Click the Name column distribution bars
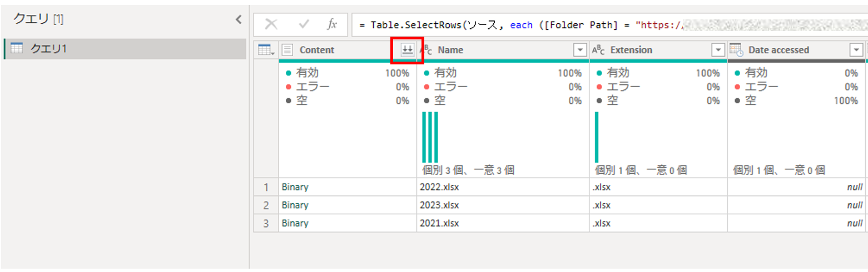The width and height of the screenshot is (868, 272). click(430, 137)
